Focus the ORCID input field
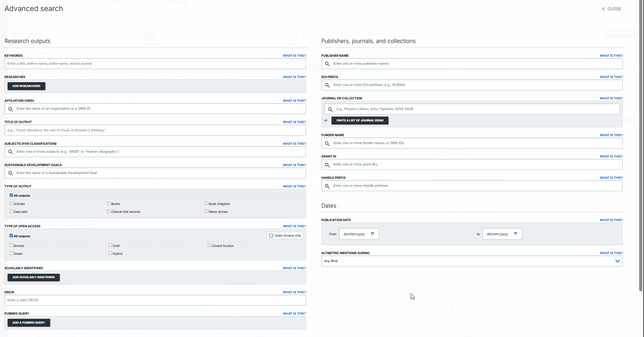 click(x=155, y=300)
